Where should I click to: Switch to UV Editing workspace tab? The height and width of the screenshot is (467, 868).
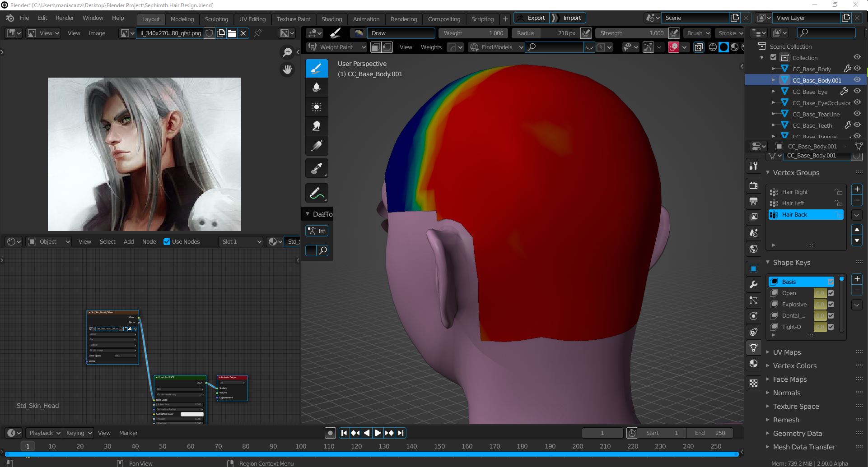252,19
